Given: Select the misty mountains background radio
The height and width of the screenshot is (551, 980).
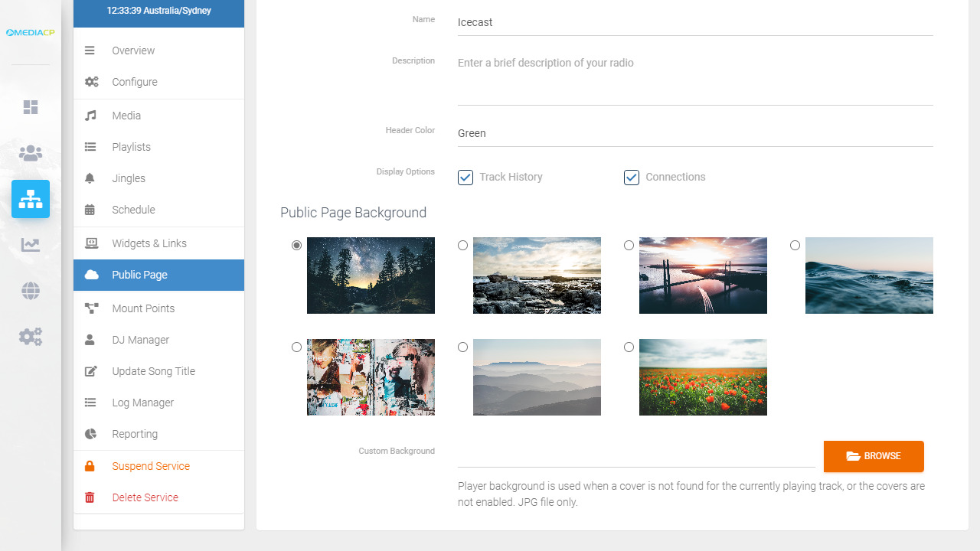Looking at the screenshot, I should point(462,347).
